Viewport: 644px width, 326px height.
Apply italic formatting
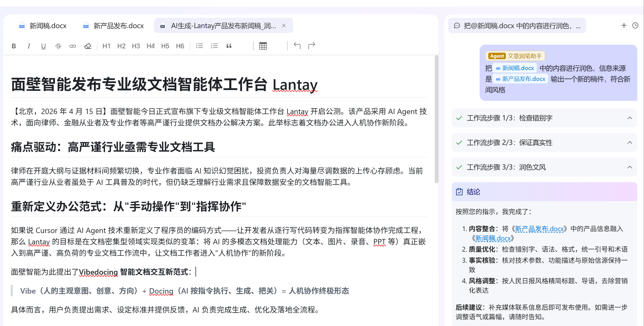29,46
